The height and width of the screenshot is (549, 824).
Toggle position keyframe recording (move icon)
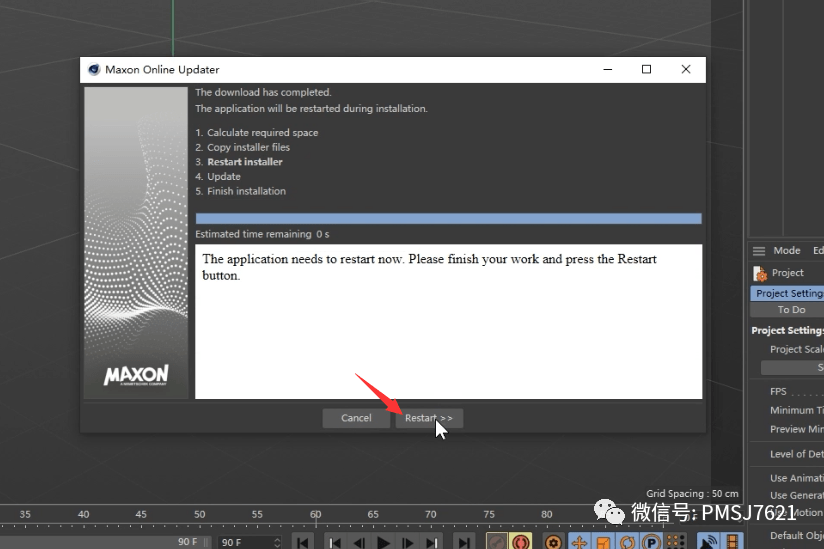(578, 542)
